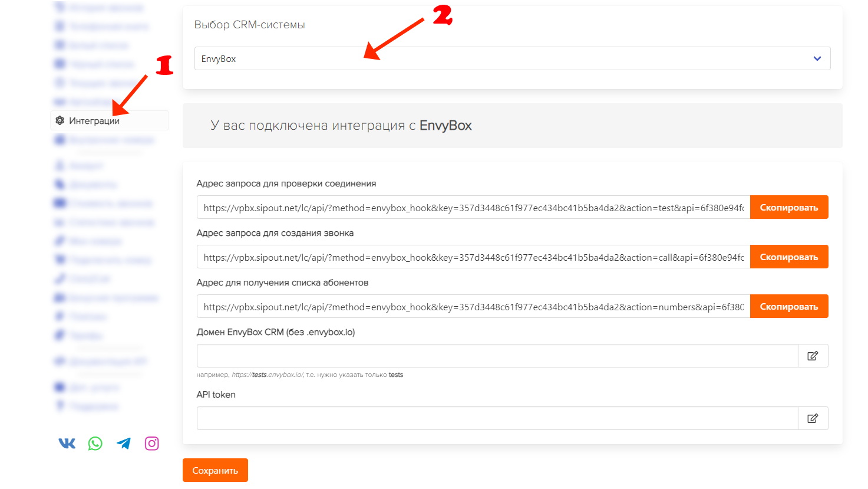Click the Instagram icon in the sidebar
The image size is (868, 489).
151,444
